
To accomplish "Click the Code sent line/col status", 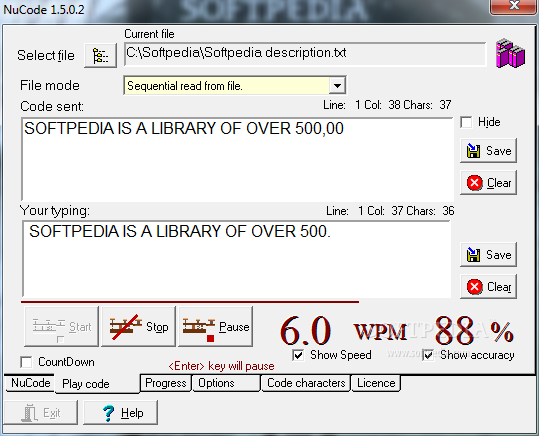I will pos(387,105).
